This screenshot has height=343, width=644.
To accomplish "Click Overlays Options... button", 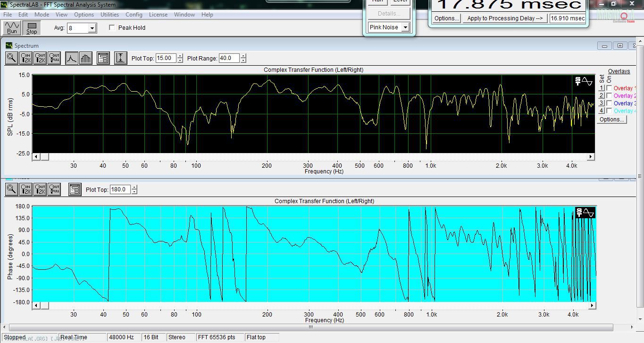I will pyautogui.click(x=612, y=120).
